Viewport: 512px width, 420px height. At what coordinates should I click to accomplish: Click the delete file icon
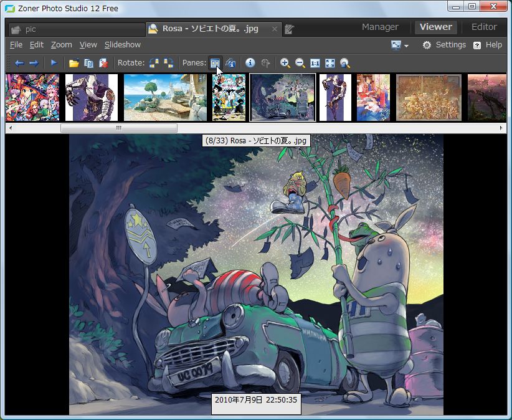(x=103, y=63)
